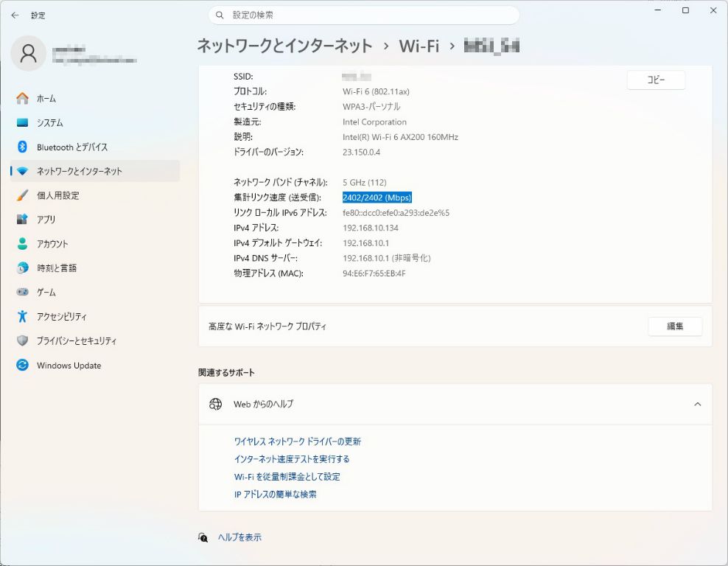Click the Accessibility figure icon
The height and width of the screenshot is (566, 728).
(22, 316)
